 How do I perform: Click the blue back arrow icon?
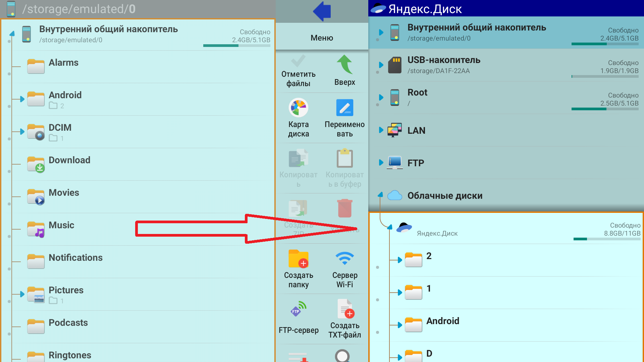point(322,11)
